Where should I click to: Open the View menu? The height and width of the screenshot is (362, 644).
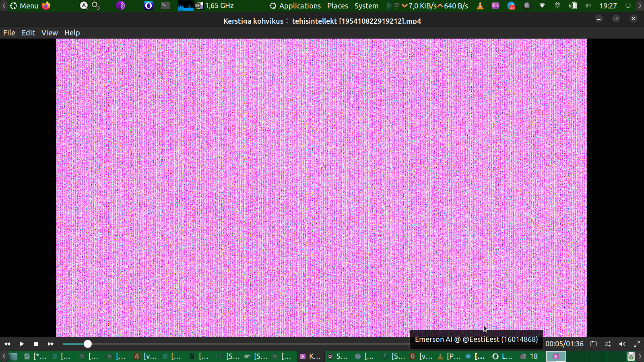tap(50, 33)
